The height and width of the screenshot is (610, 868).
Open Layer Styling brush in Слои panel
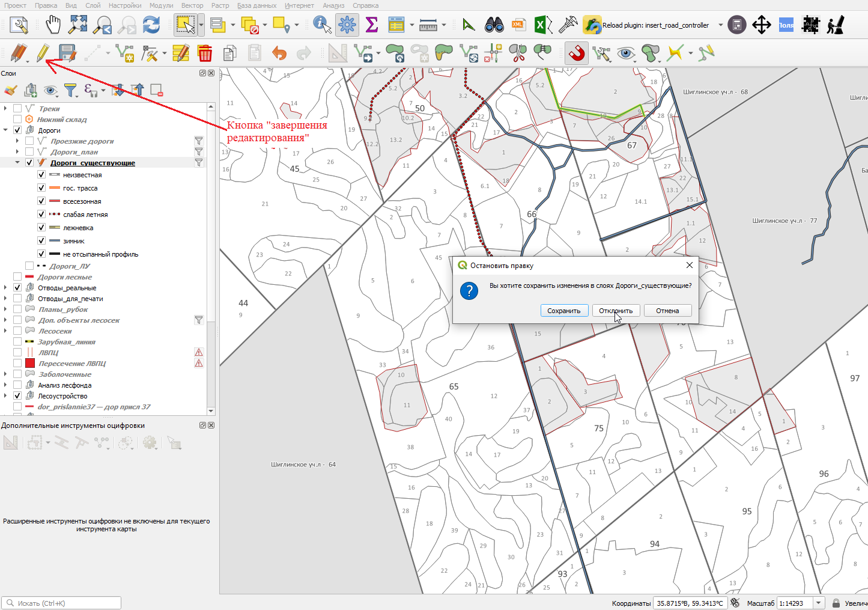click(x=10, y=90)
